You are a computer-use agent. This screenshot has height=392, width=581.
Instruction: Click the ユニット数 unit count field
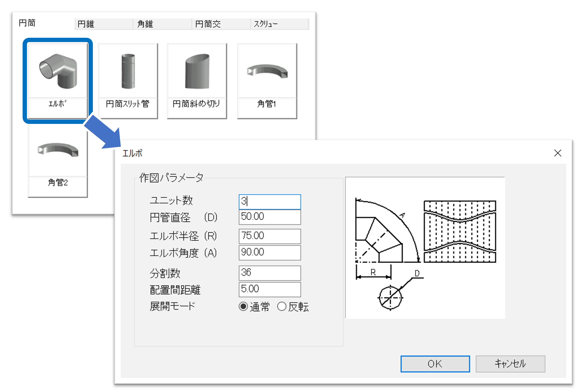270,201
